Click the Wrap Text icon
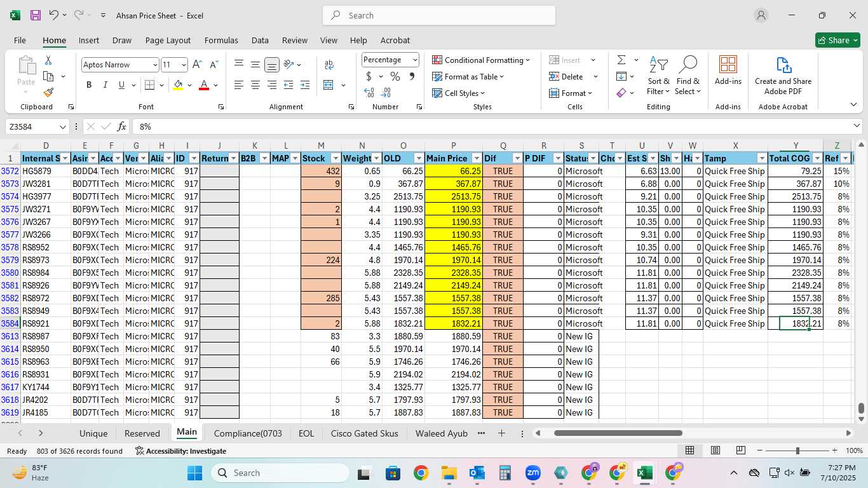Screen dimensions: 868x488 [329, 65]
